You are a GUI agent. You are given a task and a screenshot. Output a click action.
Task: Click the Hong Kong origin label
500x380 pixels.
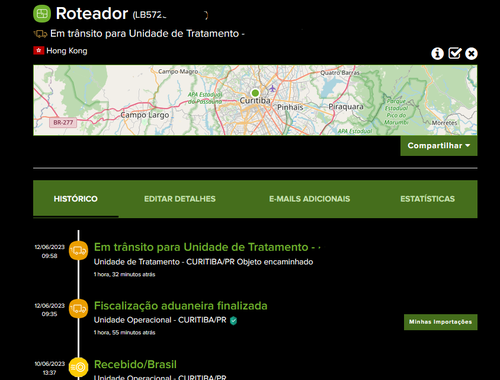pos(67,51)
